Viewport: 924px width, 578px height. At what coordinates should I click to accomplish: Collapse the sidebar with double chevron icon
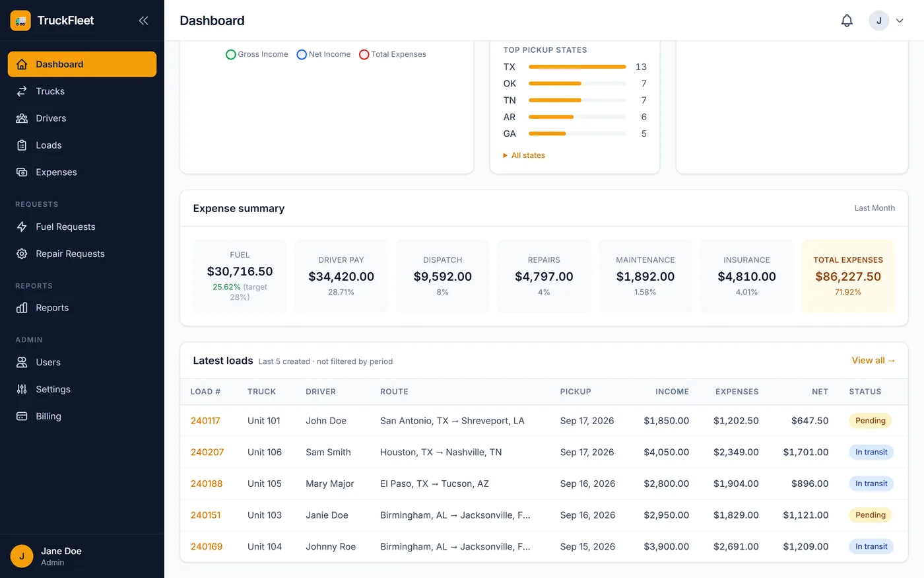pos(143,20)
